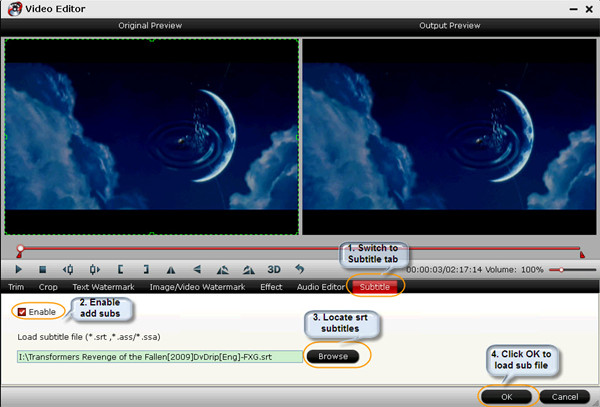Click the 'Volume: 100%' label
This screenshot has height=407, width=600.
[x=515, y=270]
